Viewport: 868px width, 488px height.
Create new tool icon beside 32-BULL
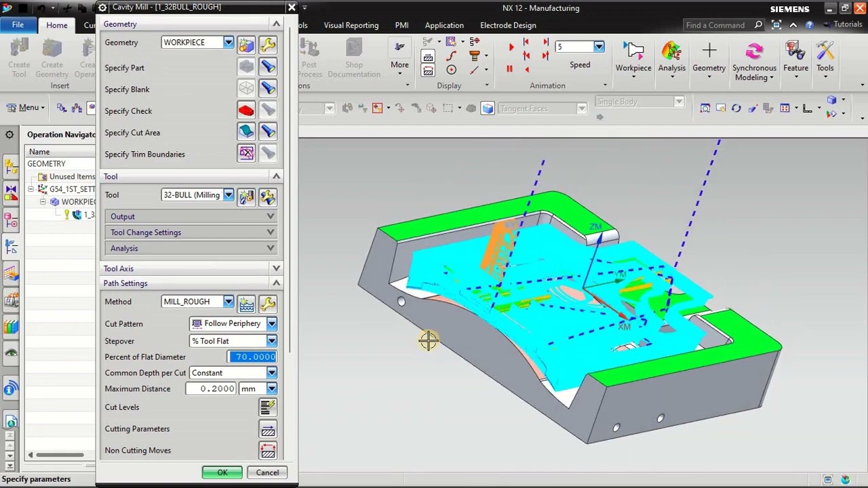pyautogui.click(x=246, y=197)
